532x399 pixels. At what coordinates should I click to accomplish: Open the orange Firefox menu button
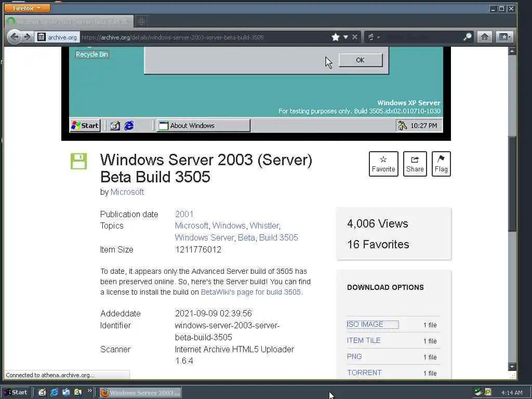(x=27, y=8)
